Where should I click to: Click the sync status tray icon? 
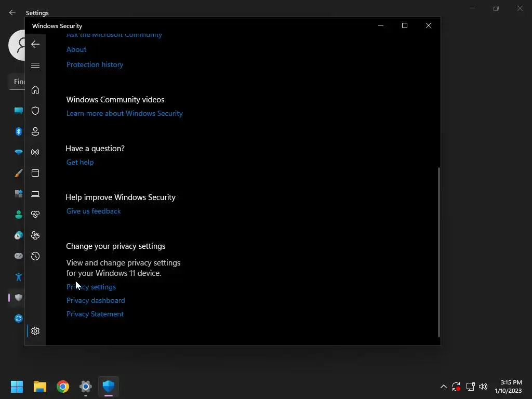tap(456, 387)
